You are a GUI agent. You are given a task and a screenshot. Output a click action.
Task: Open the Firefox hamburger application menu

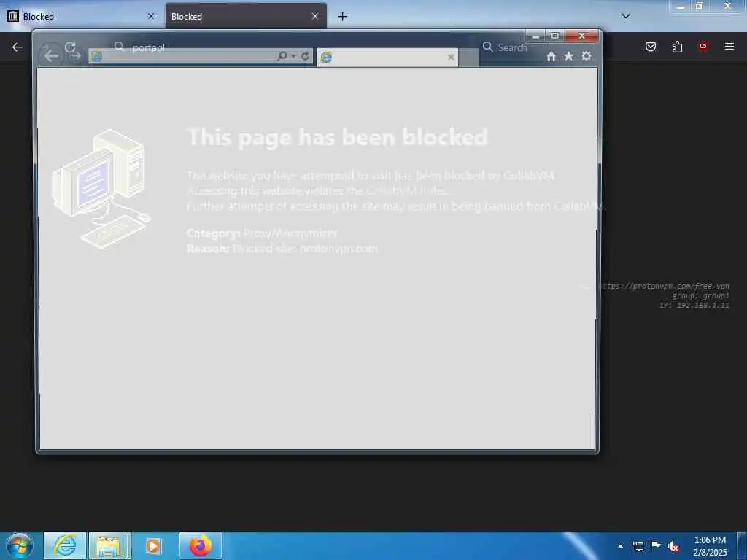coord(729,47)
